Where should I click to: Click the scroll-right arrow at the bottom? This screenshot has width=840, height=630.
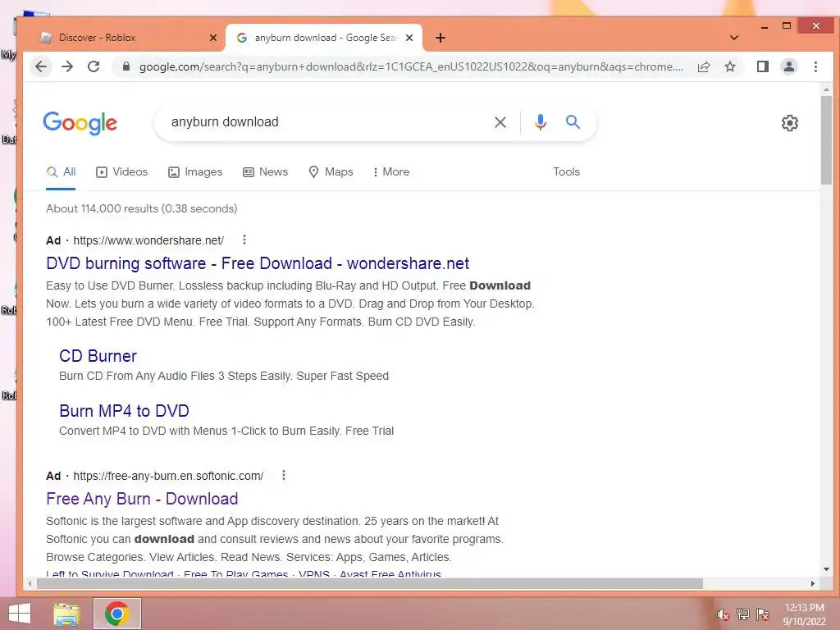[x=813, y=583]
